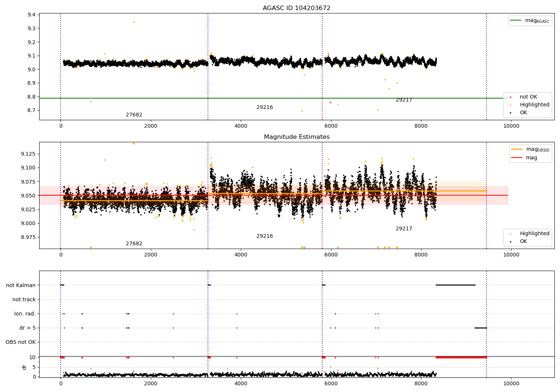Click the 'Magnitude Estimates' plot title

296,137
